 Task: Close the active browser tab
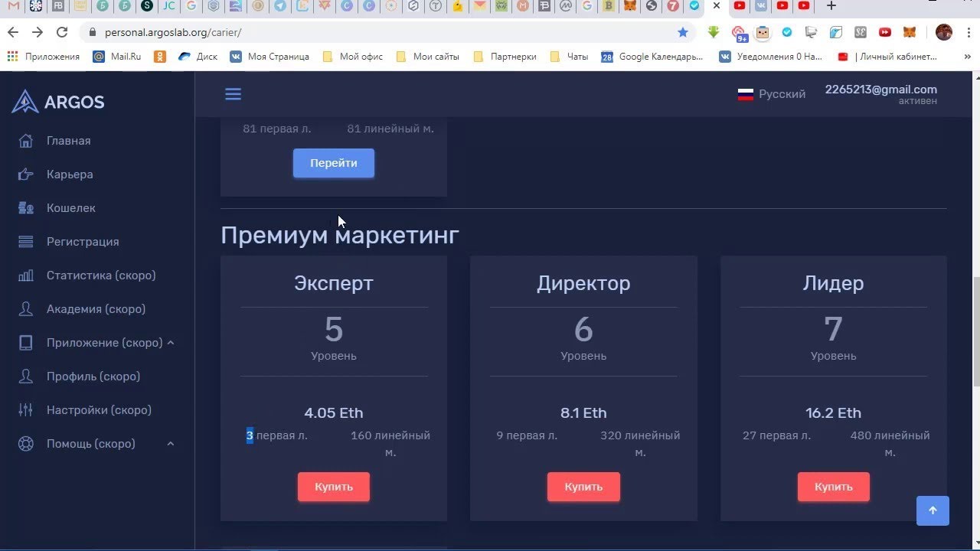pyautogui.click(x=716, y=5)
